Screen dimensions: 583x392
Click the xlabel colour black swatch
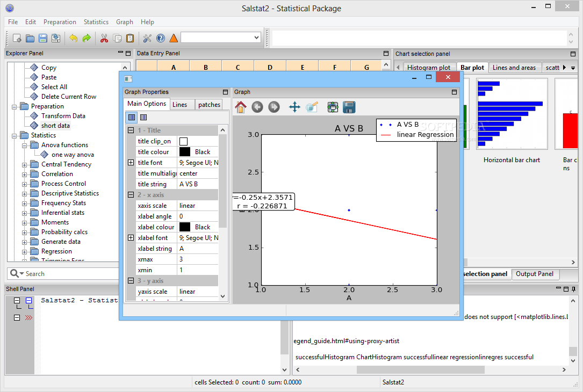pos(185,227)
